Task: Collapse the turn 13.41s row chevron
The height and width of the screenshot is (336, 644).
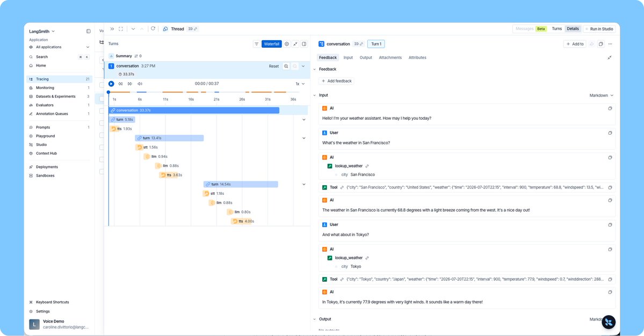Action: 304,138
